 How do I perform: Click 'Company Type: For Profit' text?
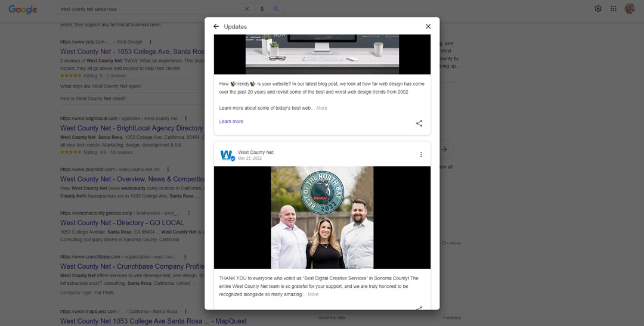[x=87, y=293]
